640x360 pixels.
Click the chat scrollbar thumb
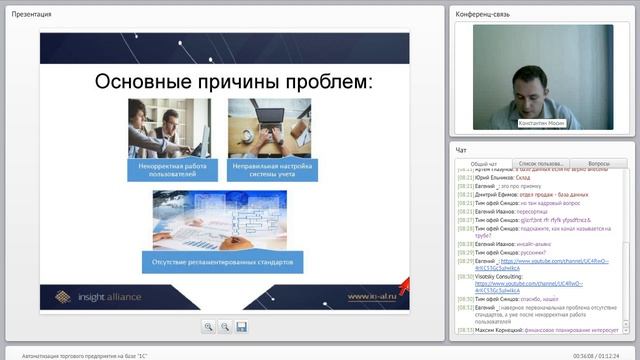click(x=626, y=281)
